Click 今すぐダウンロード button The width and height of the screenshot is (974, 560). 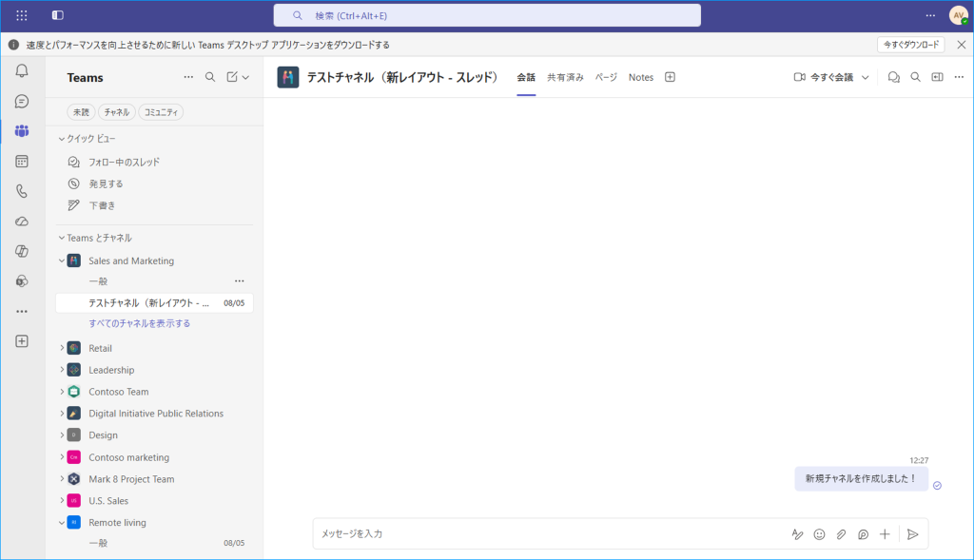pyautogui.click(x=910, y=45)
